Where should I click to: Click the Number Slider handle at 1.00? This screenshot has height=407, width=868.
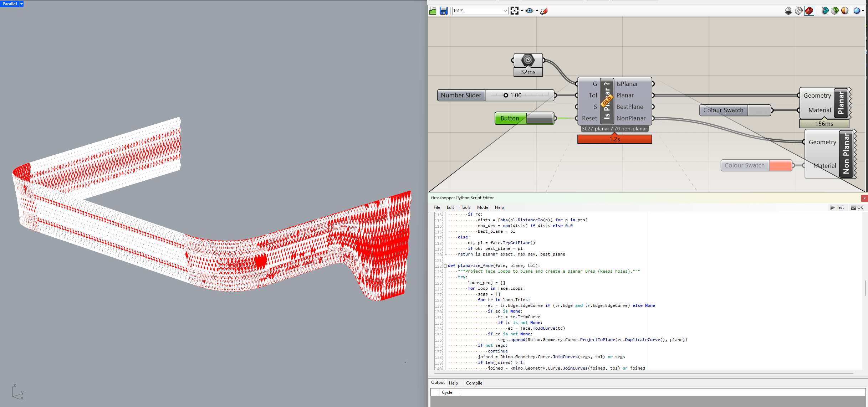506,95
